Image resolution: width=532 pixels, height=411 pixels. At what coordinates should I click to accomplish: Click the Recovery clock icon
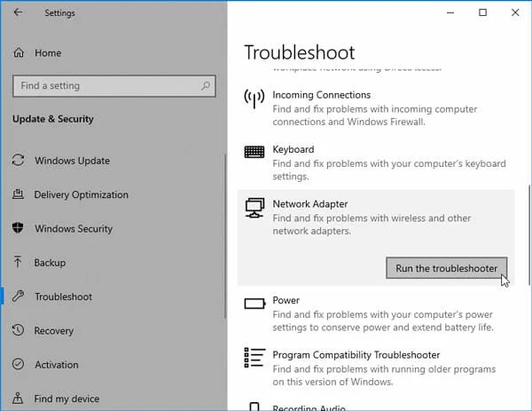(x=18, y=330)
